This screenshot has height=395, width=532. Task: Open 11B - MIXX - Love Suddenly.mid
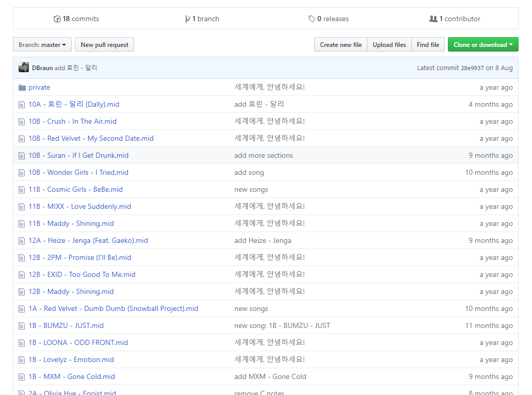tap(80, 206)
